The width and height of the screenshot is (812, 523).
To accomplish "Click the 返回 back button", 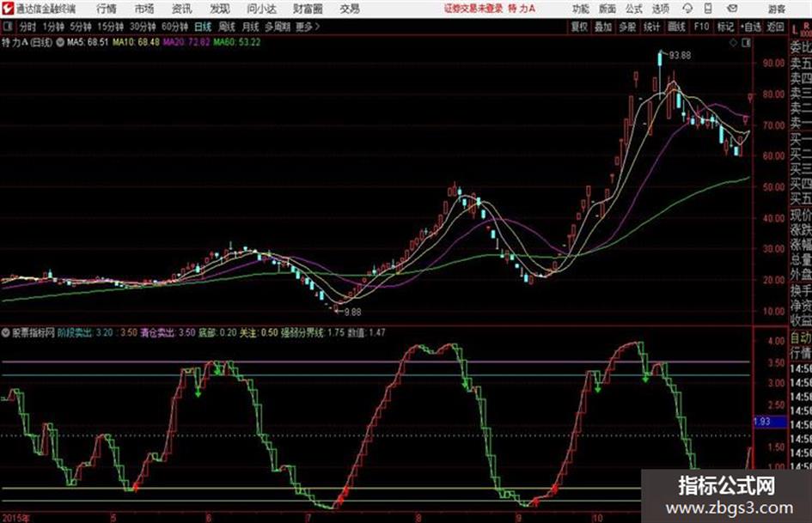I will pos(775,27).
